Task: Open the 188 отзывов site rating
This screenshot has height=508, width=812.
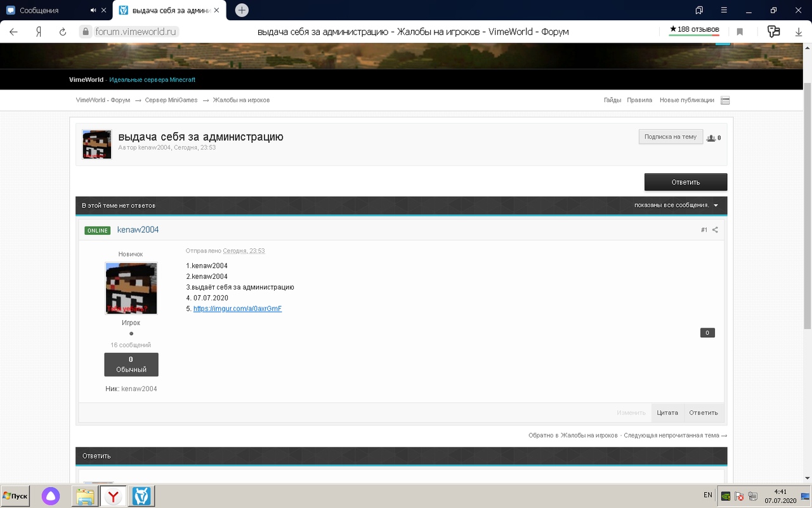Action: click(x=694, y=30)
